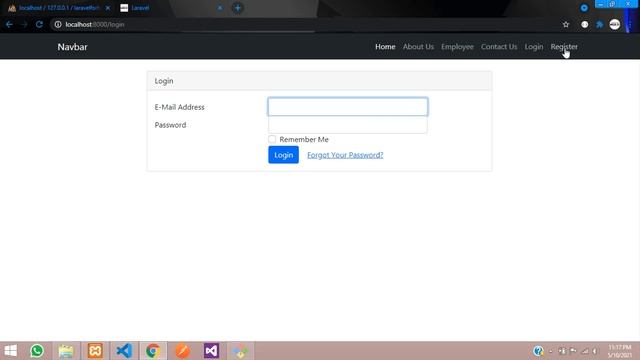
Task: Click the Navbar brand link
Action: [72, 47]
